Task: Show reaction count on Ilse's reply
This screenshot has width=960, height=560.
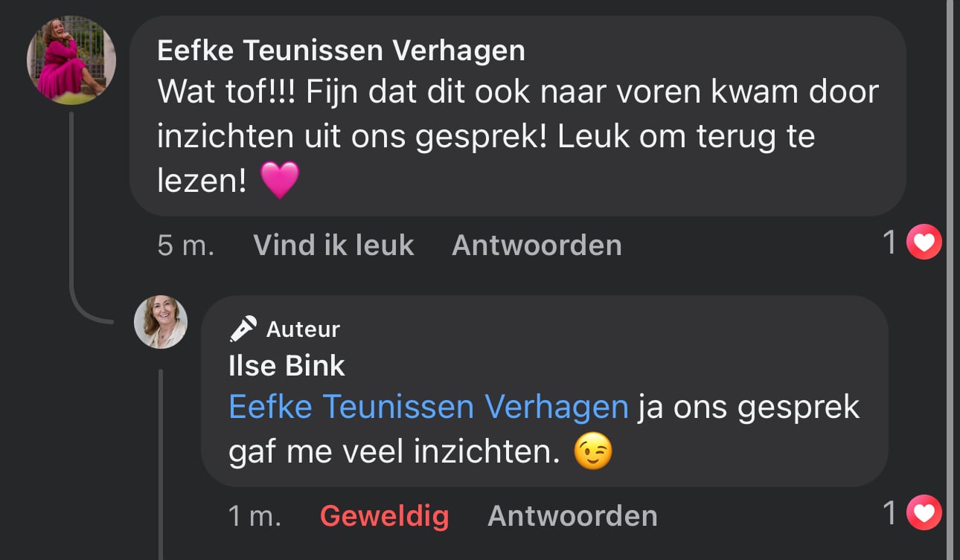Action: (890, 513)
